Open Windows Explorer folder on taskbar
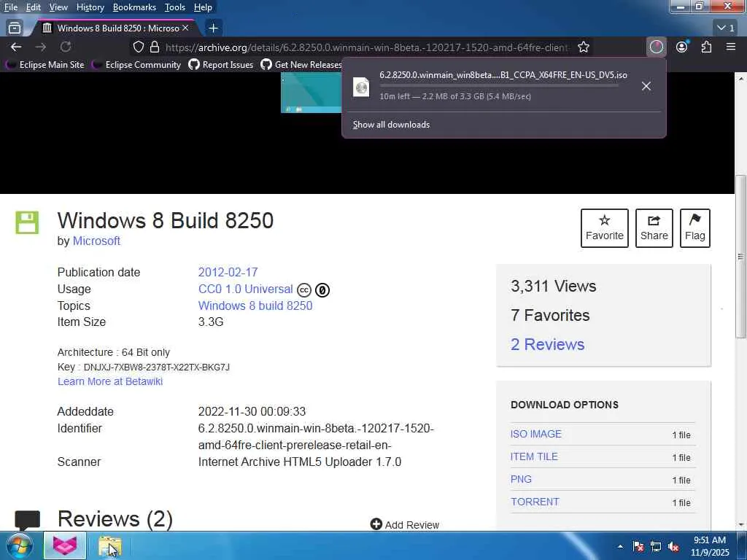747x560 pixels. coord(110,545)
